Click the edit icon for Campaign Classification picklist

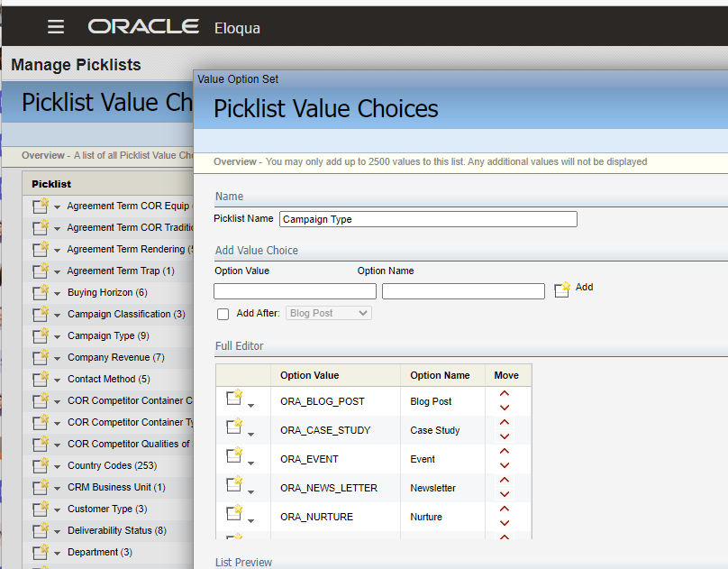point(41,314)
